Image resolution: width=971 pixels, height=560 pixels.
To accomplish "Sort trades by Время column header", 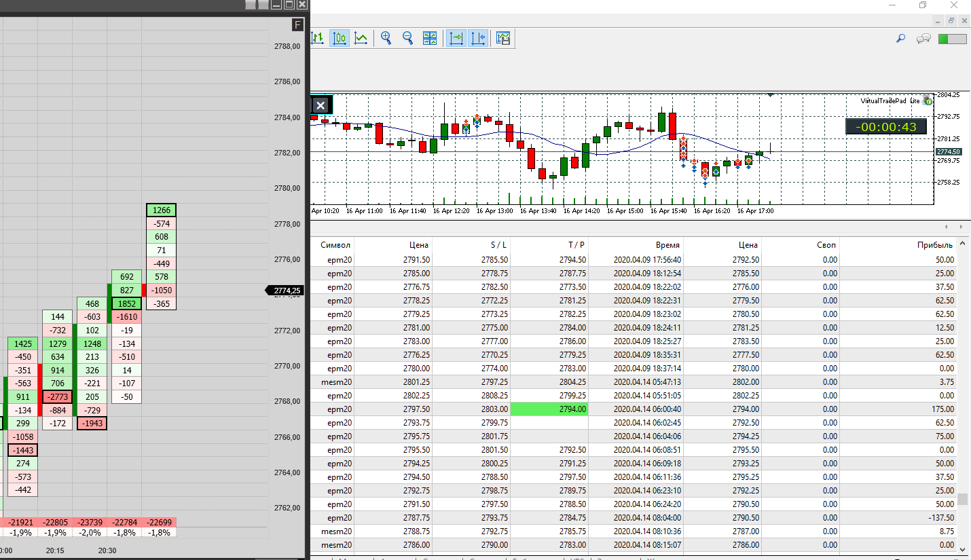I will pos(667,244).
